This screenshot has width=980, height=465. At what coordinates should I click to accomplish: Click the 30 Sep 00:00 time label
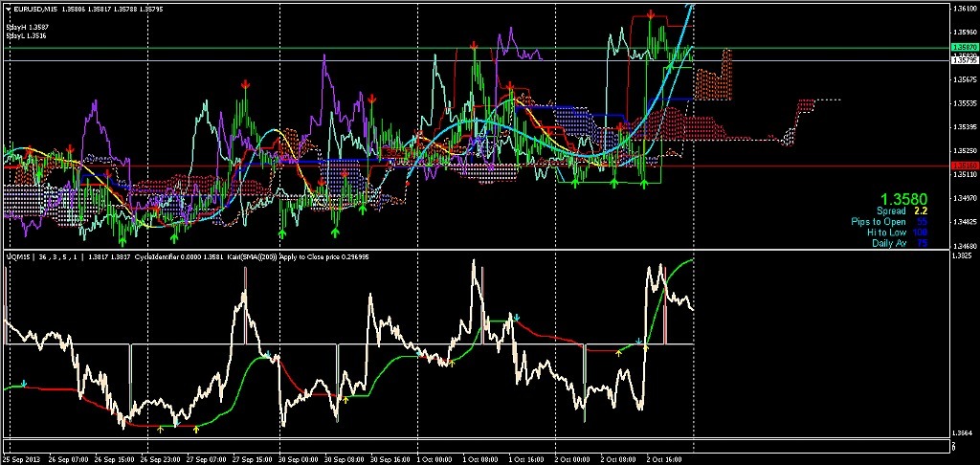pos(299,459)
